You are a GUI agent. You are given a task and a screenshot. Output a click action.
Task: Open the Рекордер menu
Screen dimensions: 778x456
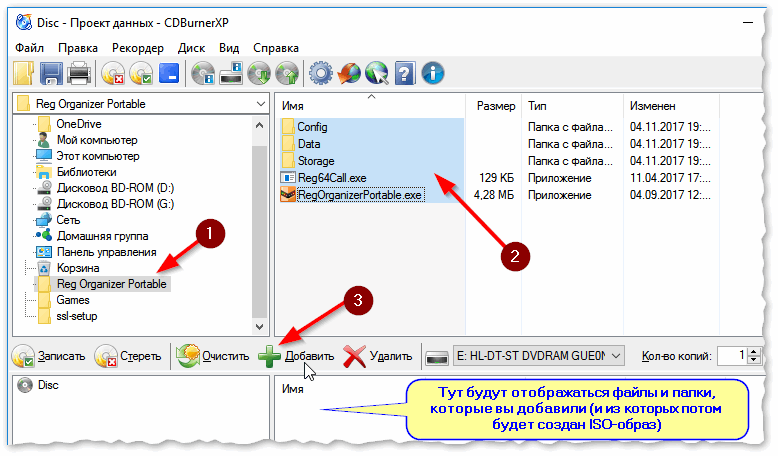tap(138, 48)
